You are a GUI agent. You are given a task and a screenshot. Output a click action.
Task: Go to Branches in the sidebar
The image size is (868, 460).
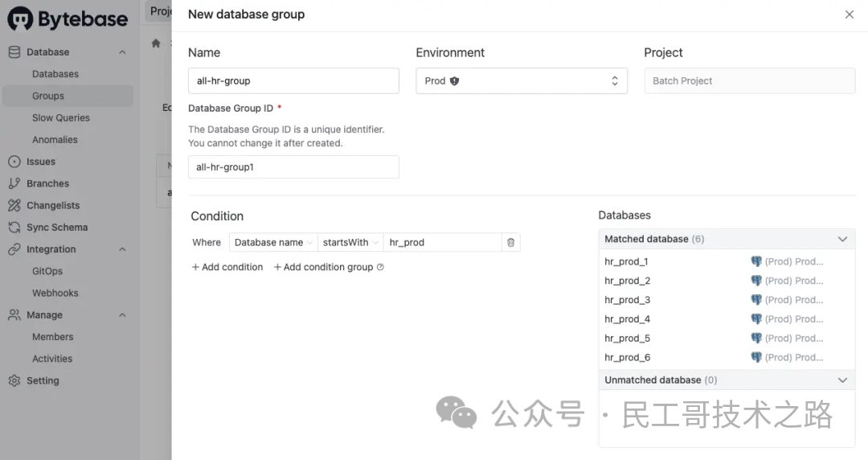coord(48,183)
